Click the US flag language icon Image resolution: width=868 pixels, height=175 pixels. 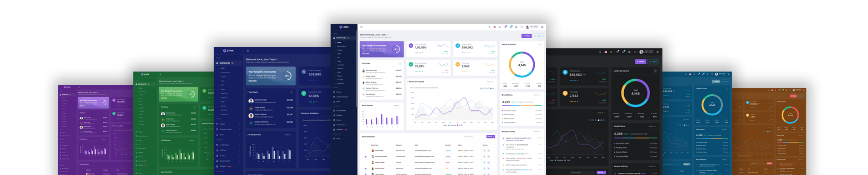(x=494, y=27)
